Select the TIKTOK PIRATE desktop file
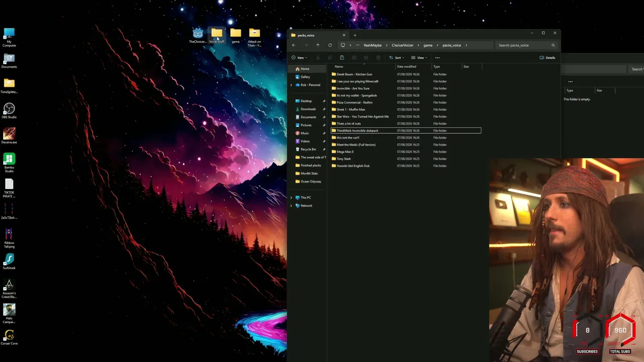 point(9,188)
